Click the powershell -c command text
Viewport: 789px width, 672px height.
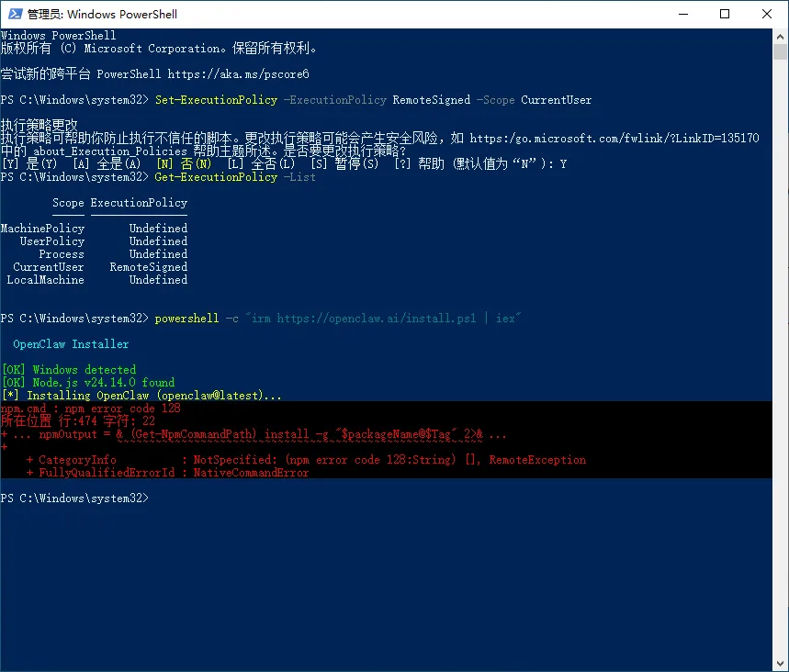click(x=197, y=319)
